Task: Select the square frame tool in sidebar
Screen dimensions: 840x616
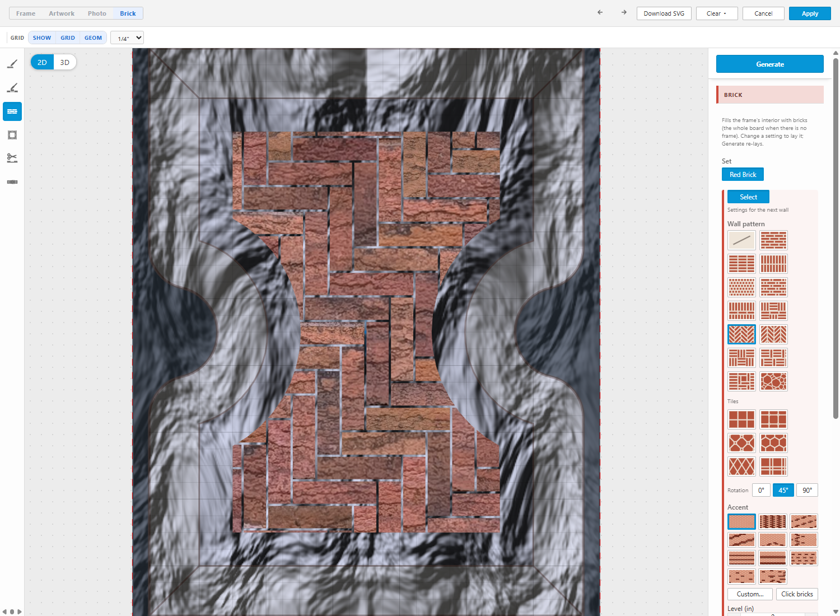Action: tap(12, 135)
